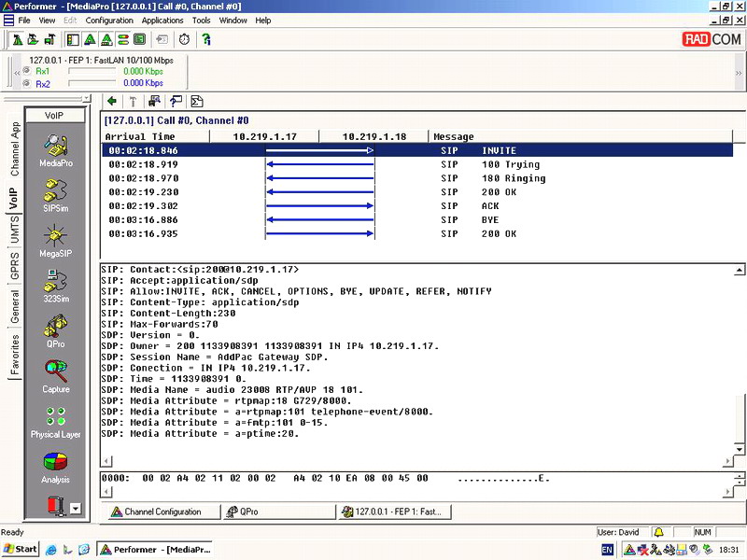747x560 pixels.
Task: Click the Channel Configuration window button
Action: click(163, 511)
